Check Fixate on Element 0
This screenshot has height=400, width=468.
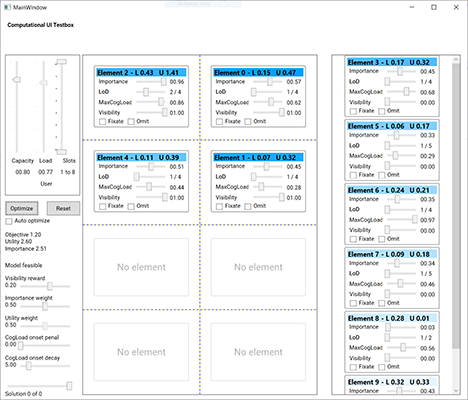(x=219, y=121)
